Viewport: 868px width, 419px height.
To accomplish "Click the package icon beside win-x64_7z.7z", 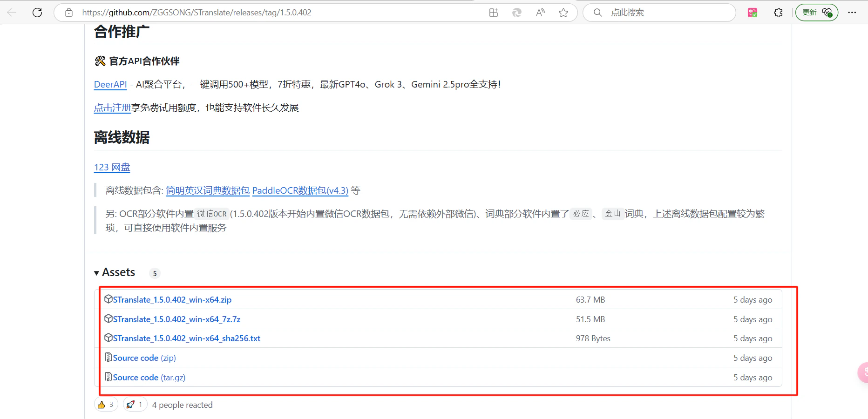I will [x=108, y=318].
